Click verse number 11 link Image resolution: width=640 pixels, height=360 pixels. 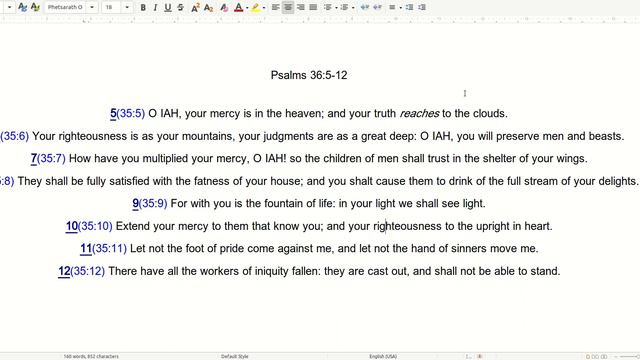click(x=86, y=249)
